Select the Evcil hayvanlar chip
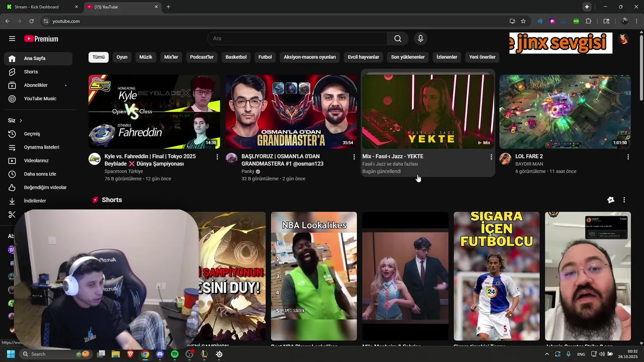This screenshot has height=362, width=644. [x=363, y=57]
